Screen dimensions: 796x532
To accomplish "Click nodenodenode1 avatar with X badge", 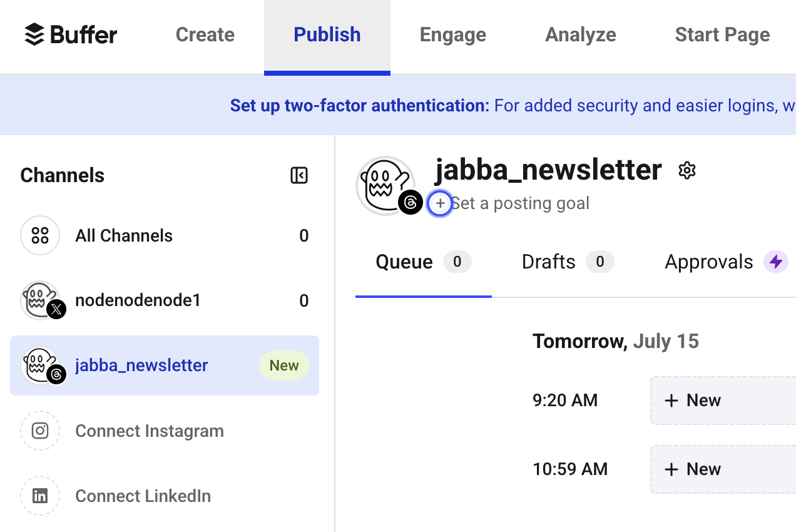I will click(41, 300).
